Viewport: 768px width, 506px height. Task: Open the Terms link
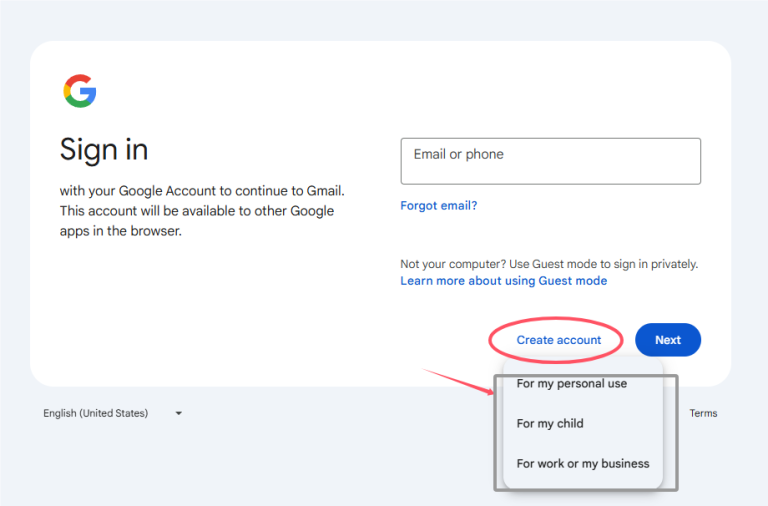pyautogui.click(x=703, y=413)
